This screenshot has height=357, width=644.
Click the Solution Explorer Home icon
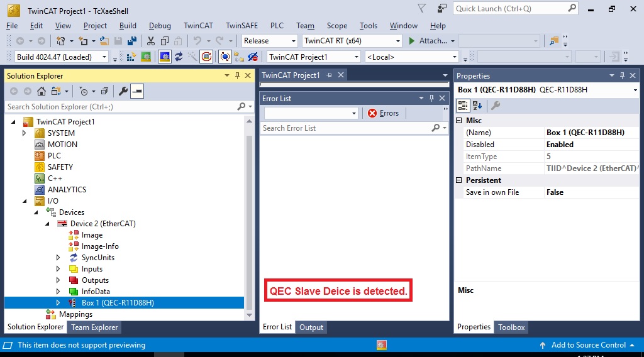(x=41, y=91)
